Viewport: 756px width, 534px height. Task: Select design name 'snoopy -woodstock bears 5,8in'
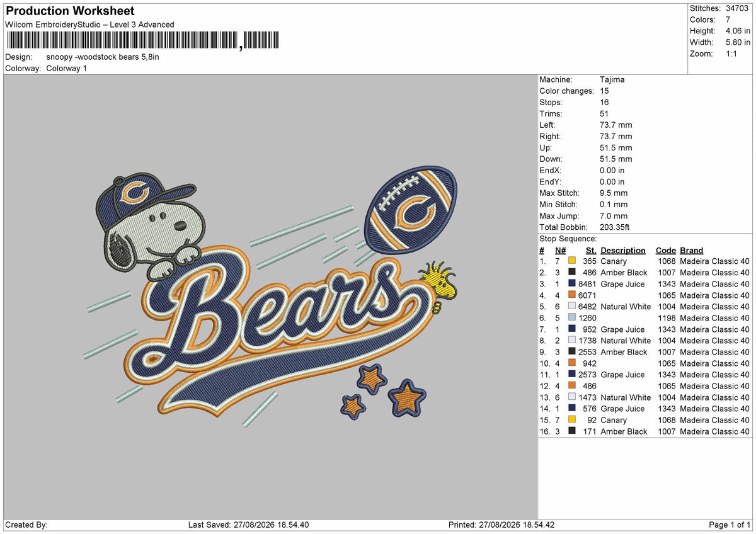point(103,57)
